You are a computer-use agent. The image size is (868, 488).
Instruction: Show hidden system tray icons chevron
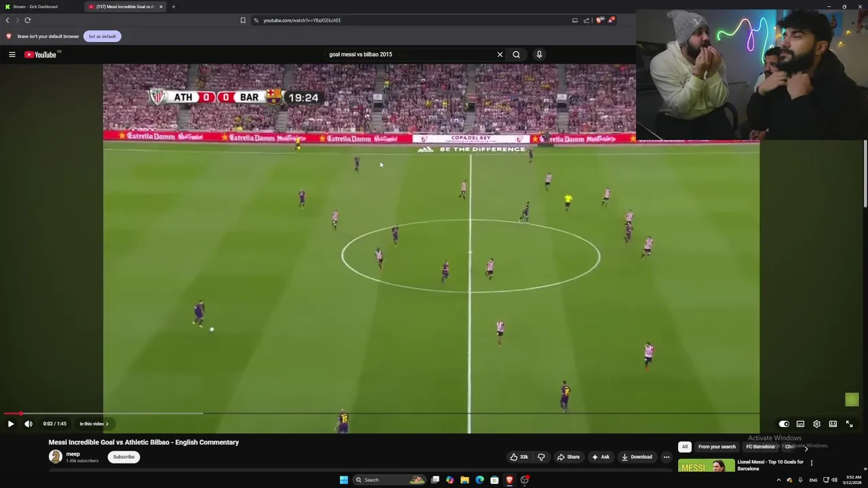tap(778, 480)
